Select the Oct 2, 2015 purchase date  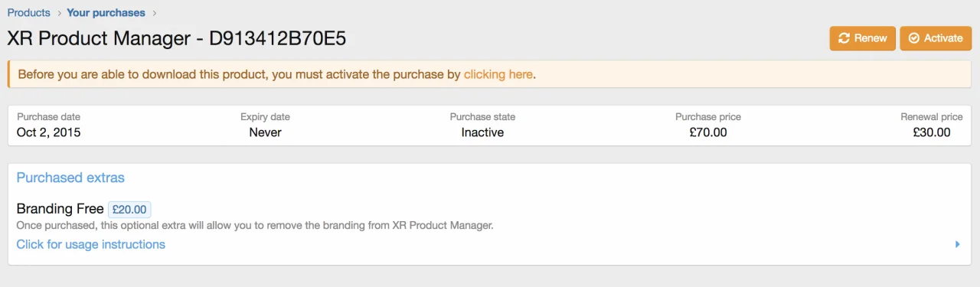click(x=48, y=132)
